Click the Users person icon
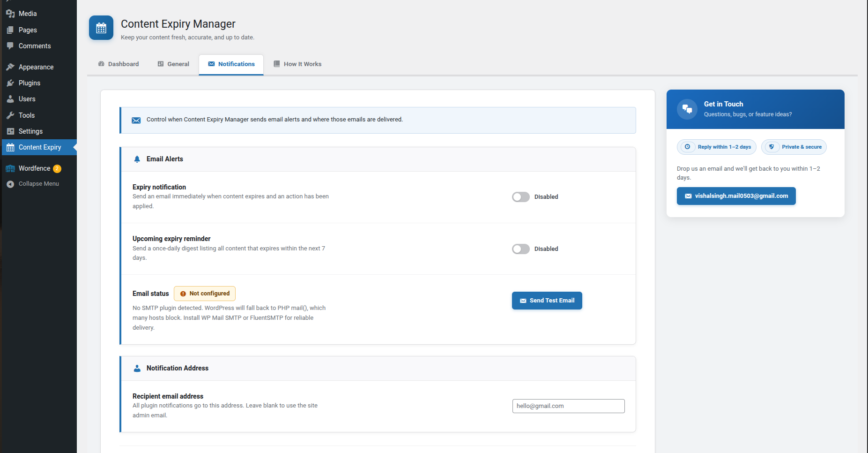The image size is (868, 453). tap(10, 99)
